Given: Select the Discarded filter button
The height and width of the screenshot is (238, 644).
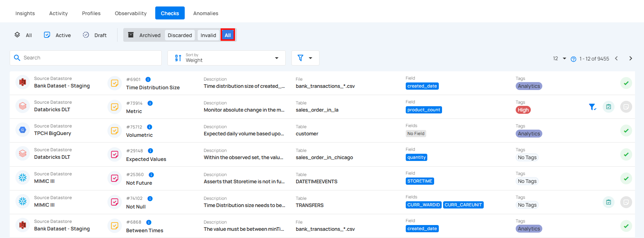Looking at the screenshot, I should tap(180, 35).
